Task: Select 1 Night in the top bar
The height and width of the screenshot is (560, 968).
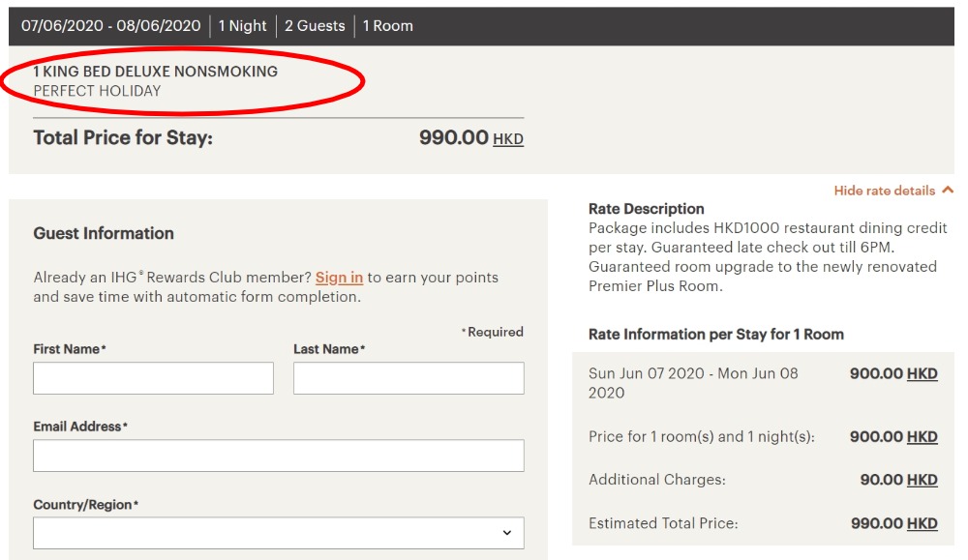Action: pos(242,26)
